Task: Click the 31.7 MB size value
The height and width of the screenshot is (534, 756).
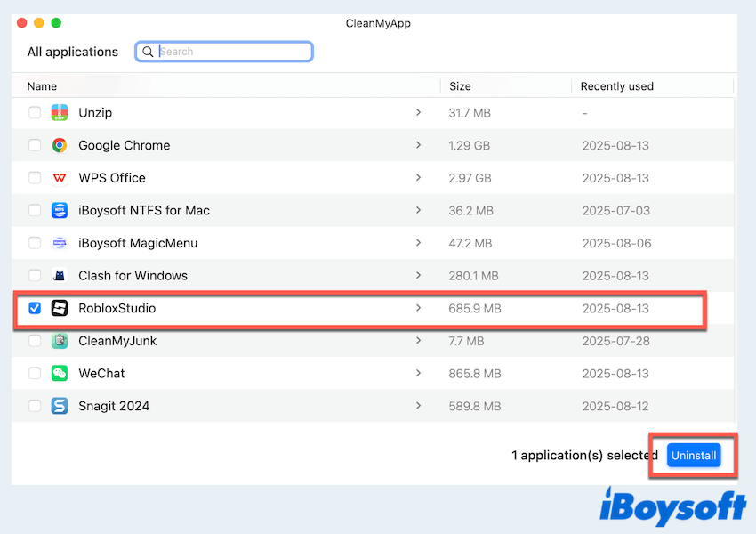Action: tap(470, 113)
